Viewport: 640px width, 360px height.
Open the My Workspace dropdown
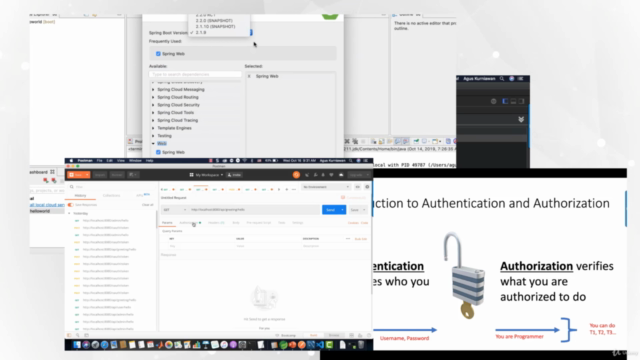(x=207, y=175)
